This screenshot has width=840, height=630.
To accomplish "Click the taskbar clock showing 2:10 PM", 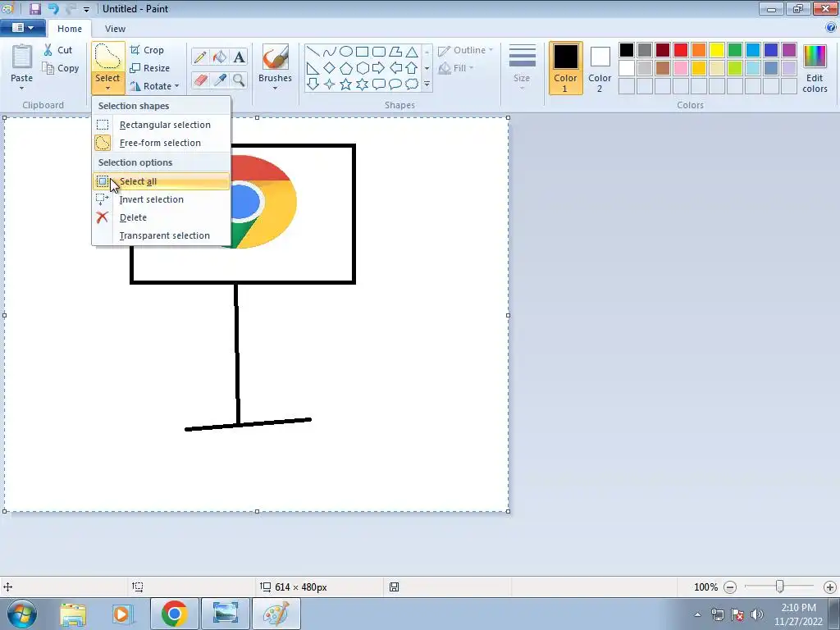I will pos(798,614).
